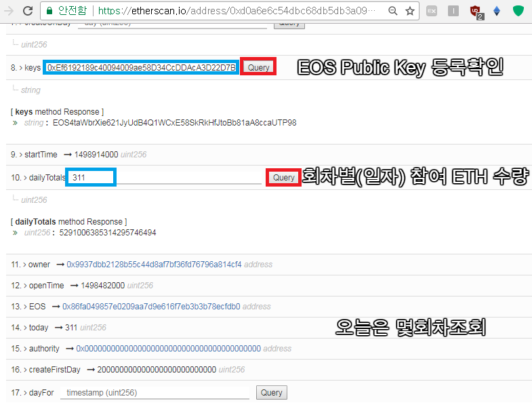Click the createFirstDay value
The image size is (532, 403).
(x=157, y=370)
